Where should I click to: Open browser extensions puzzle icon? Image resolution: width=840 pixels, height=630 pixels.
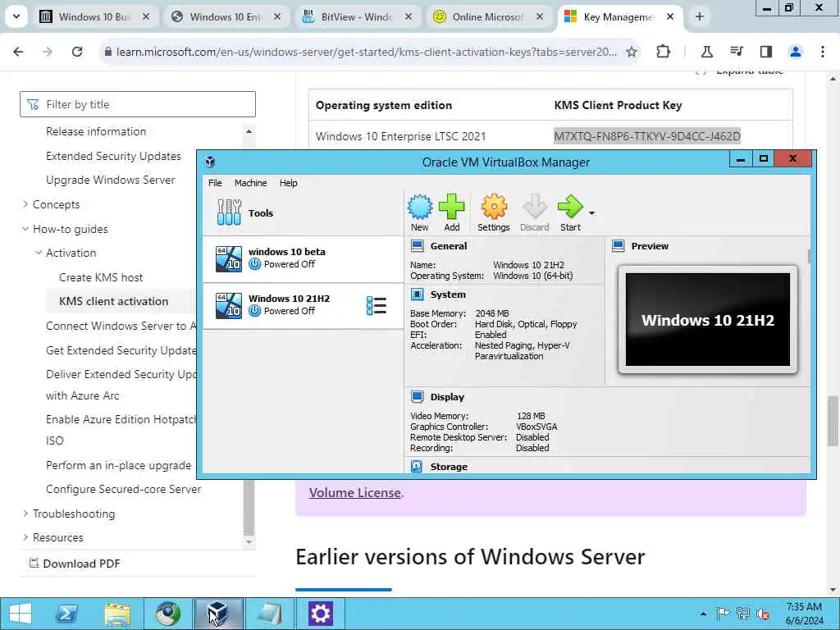[663, 52]
